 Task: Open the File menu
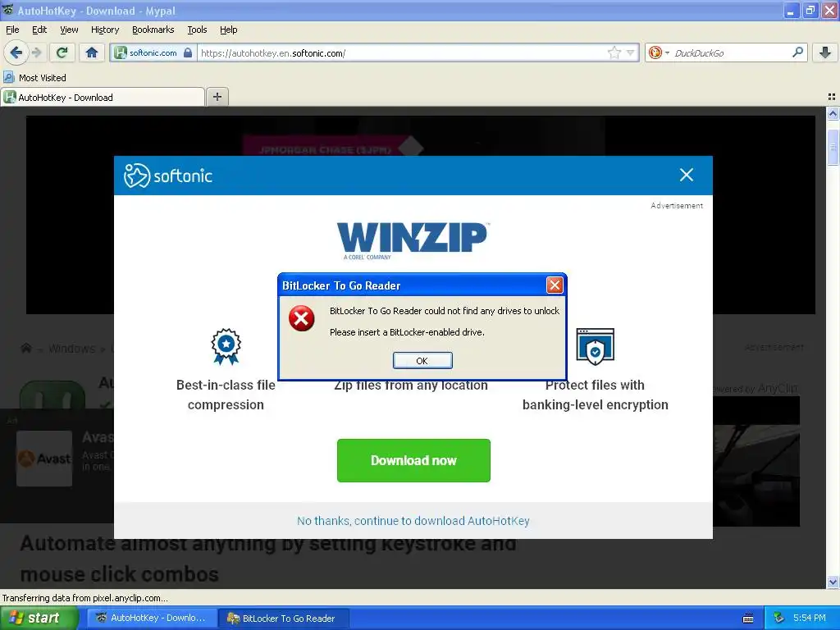[x=12, y=30]
